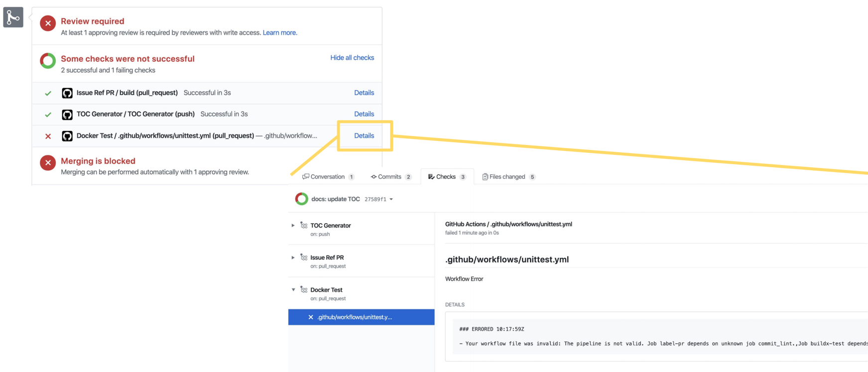868x372 pixels.
Task: Click the status ring beside docs: update TOC
Action: point(301,199)
